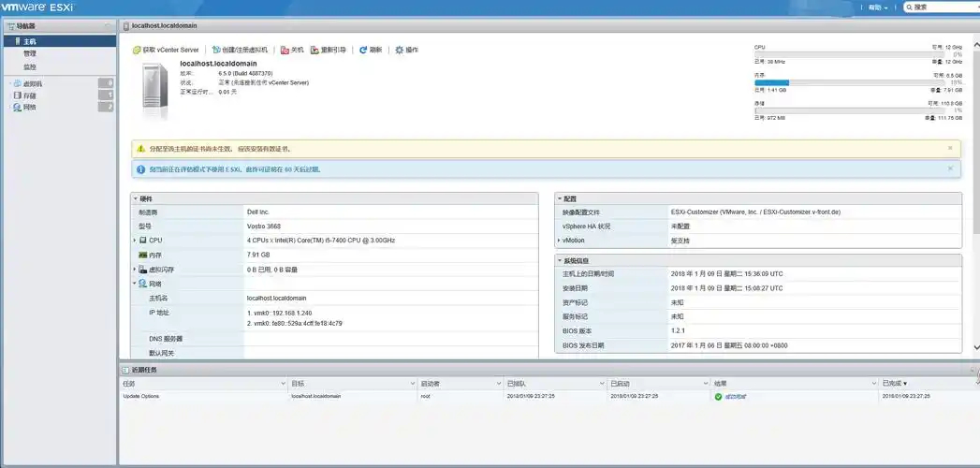This screenshot has height=468, width=980.
Task: Expand the vMotion row
Action: (x=559, y=241)
